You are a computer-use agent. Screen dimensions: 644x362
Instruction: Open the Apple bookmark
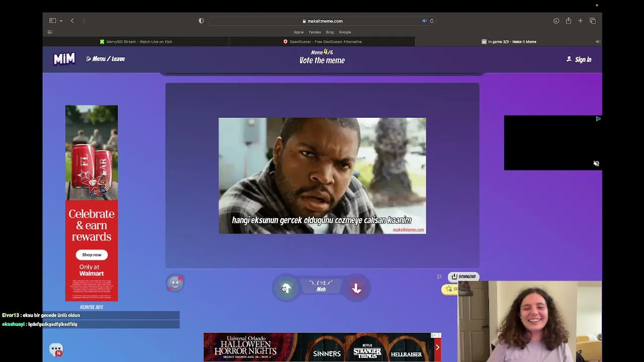(x=298, y=32)
